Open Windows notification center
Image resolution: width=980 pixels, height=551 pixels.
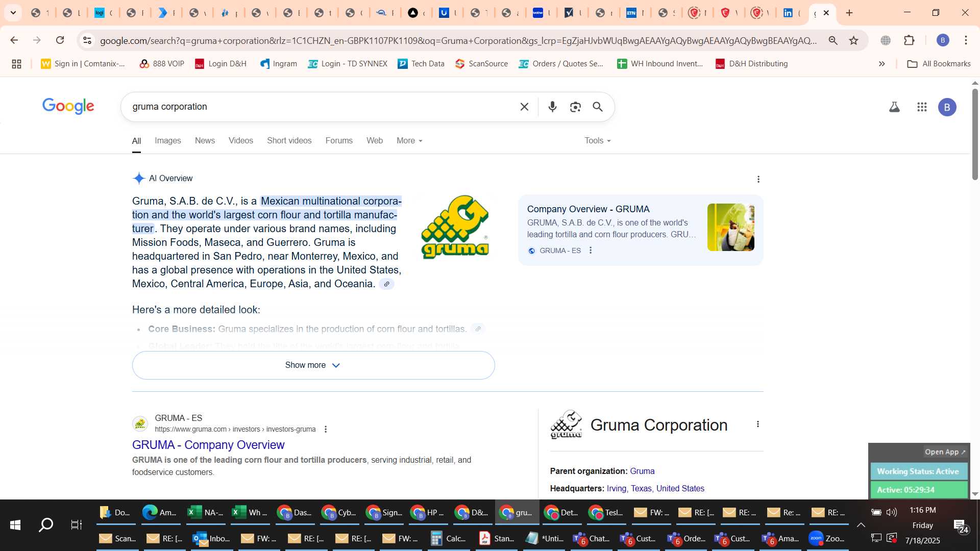[x=961, y=525]
